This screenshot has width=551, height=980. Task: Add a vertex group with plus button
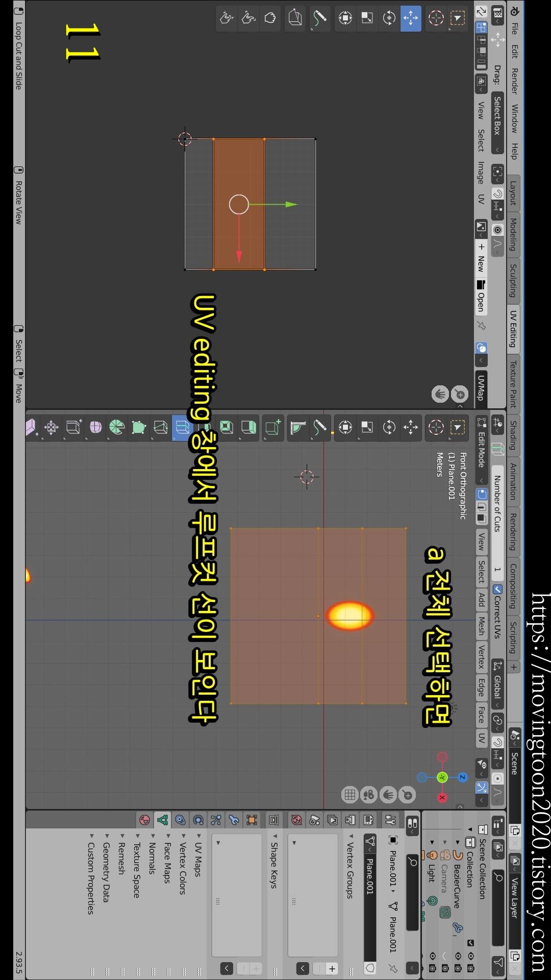[x=332, y=968]
